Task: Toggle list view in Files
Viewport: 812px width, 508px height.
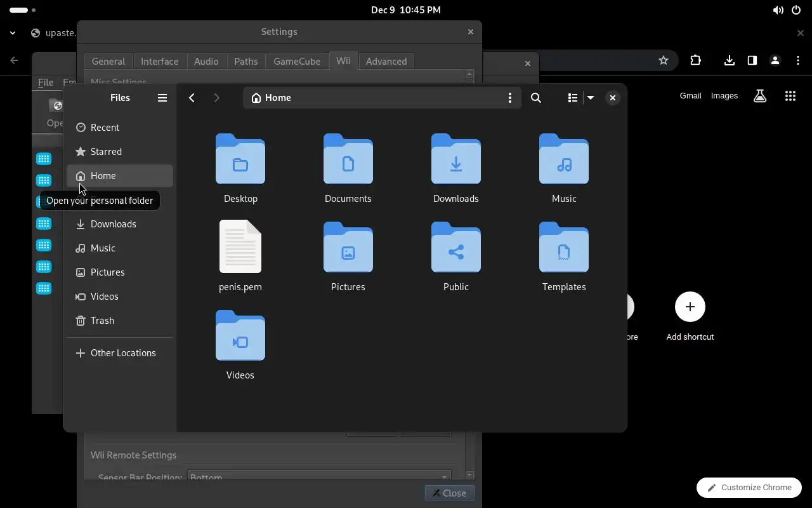Action: [572, 98]
